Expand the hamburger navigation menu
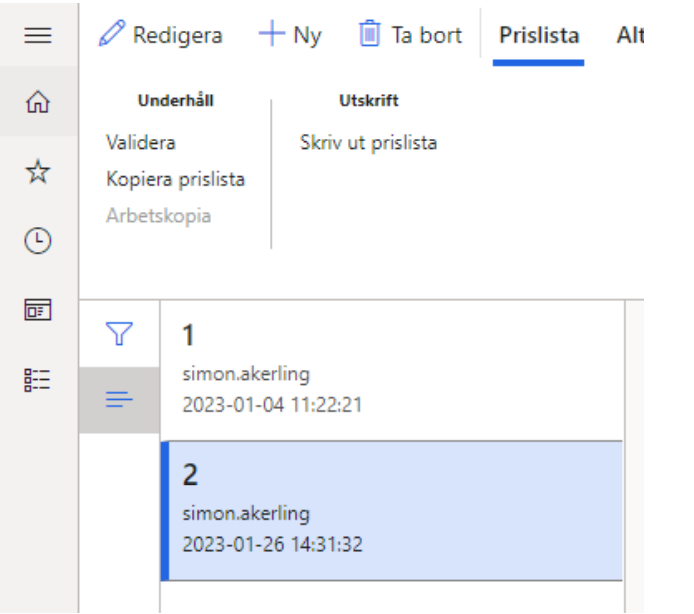694x614 pixels. (x=38, y=36)
